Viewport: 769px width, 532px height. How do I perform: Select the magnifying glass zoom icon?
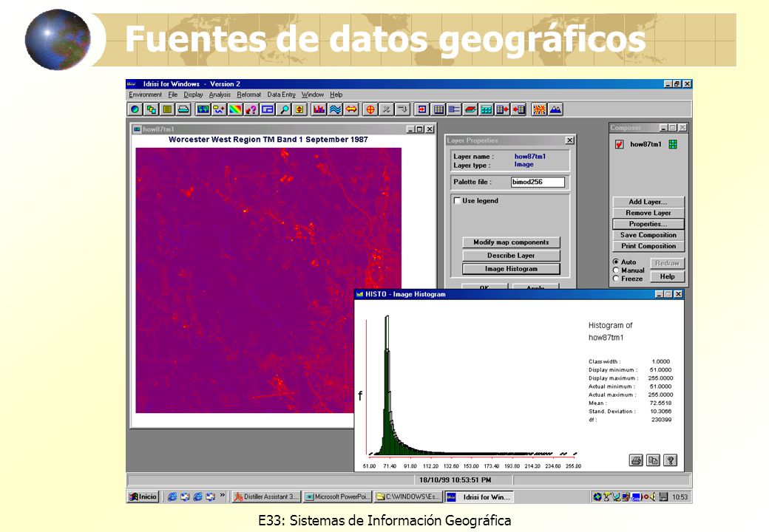pos(283,109)
